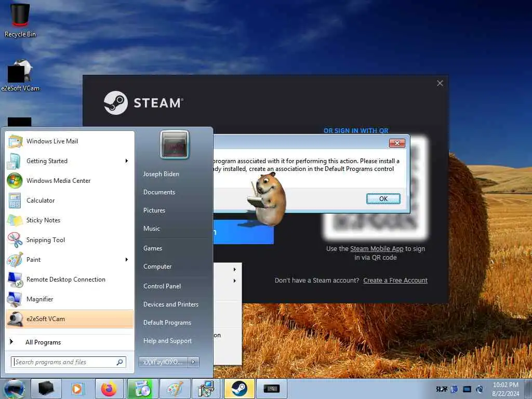Screen dimensions: 532x399
Task: Expand second submenu arrow in context menu
Action: [234, 281]
